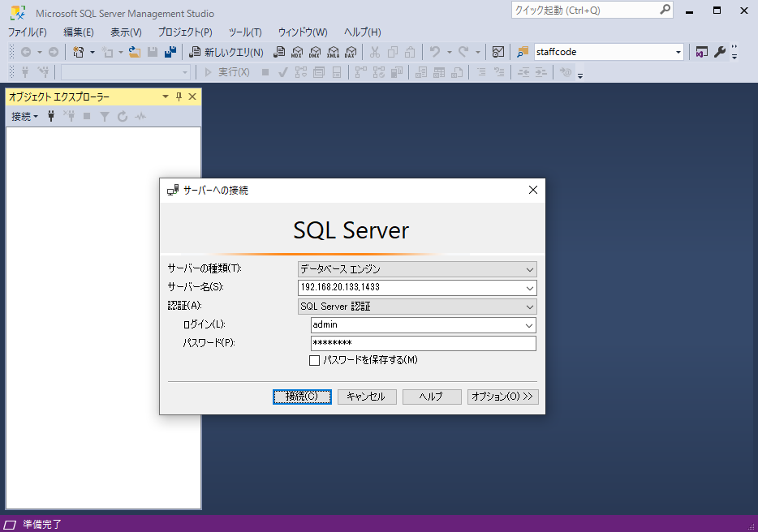Toggle the save password (パスワードを保存する) checkbox
758x532 pixels.
tap(314, 360)
